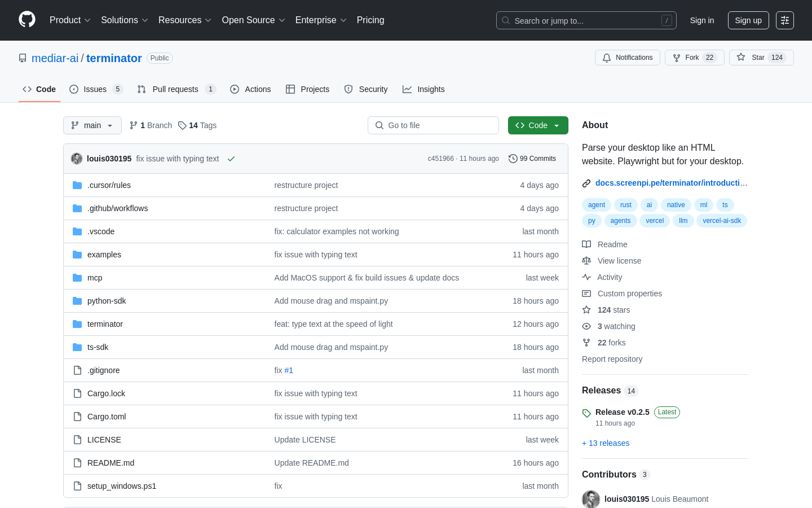Click the .github/workflows folder icon

click(x=77, y=208)
